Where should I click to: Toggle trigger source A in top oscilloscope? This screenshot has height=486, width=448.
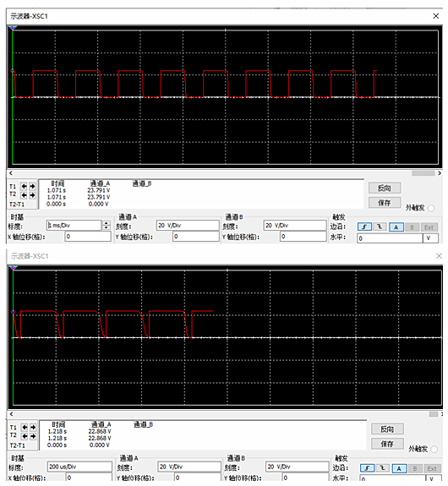tap(396, 227)
